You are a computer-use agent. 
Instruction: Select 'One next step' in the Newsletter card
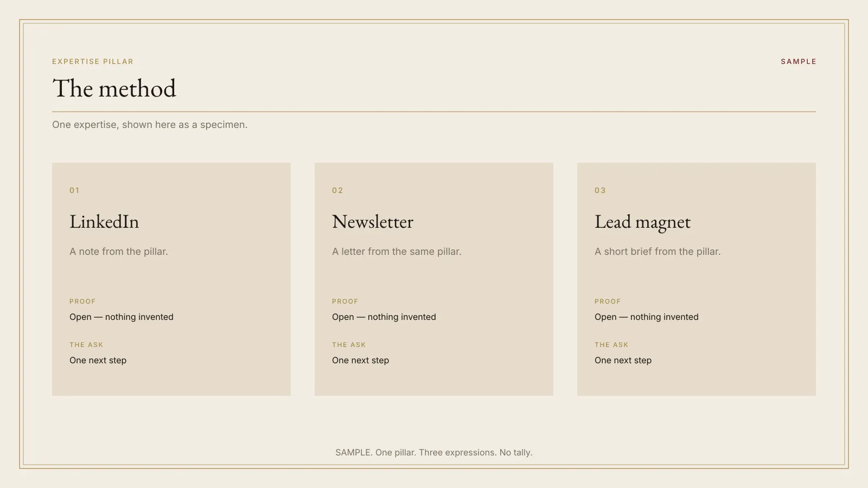pos(361,361)
